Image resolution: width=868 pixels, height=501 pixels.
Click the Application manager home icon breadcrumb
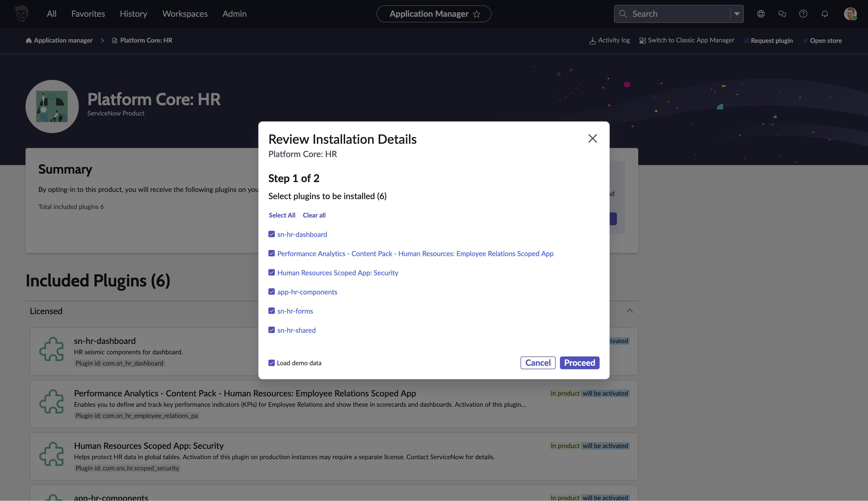click(28, 41)
